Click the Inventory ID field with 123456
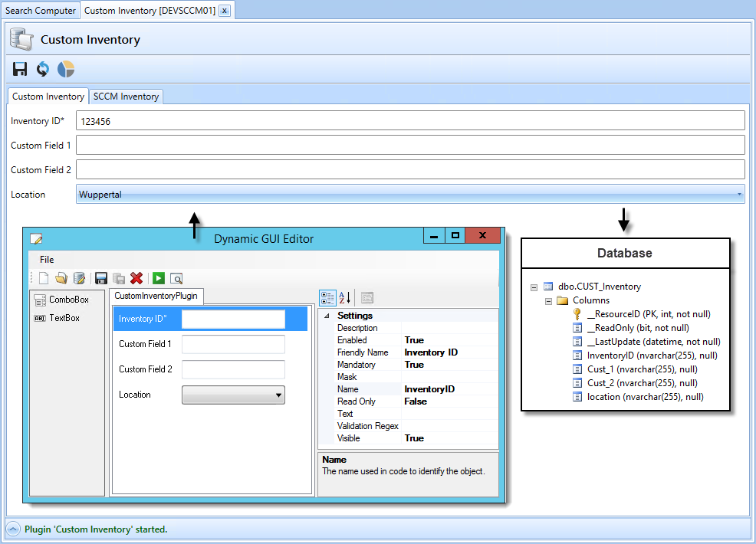 (410, 121)
